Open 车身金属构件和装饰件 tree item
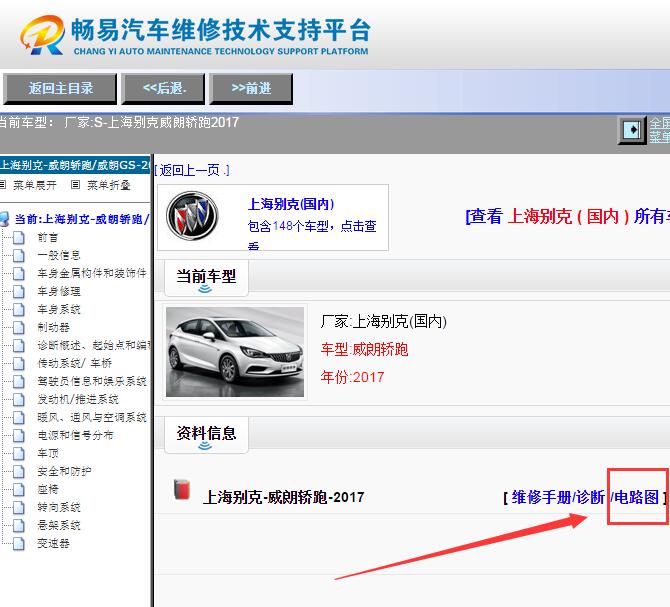This screenshot has height=607, width=670. 92,273
